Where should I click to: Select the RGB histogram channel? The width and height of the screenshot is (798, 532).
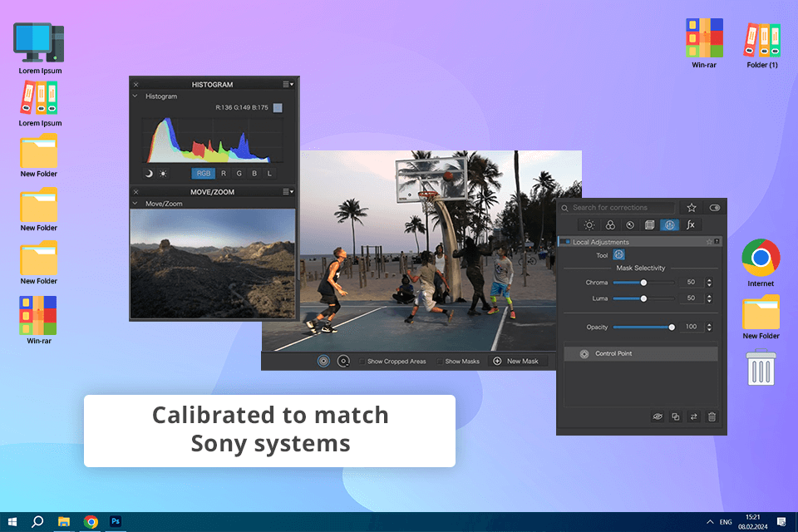[204, 174]
